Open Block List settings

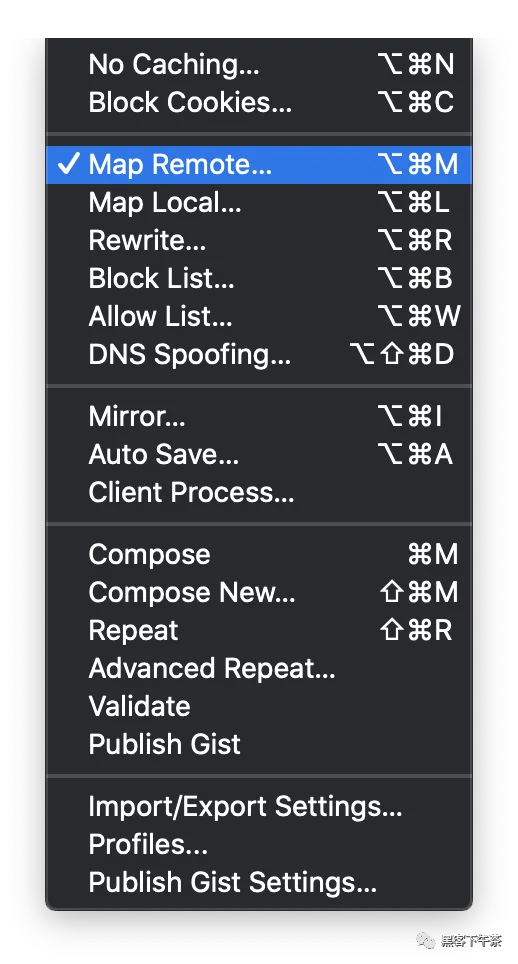pyautogui.click(x=259, y=279)
